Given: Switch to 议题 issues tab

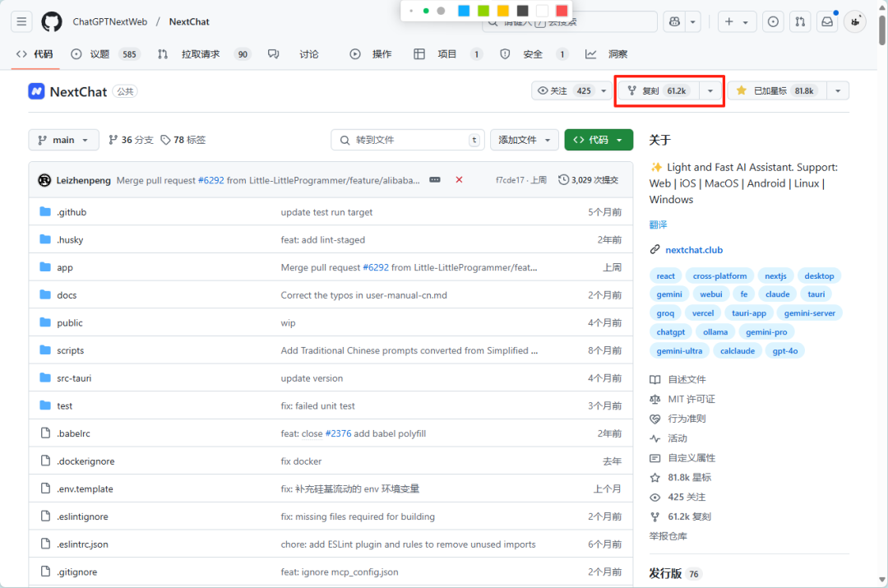Looking at the screenshot, I should (x=105, y=53).
